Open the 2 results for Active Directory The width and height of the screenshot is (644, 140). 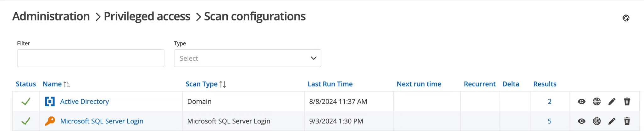549,102
